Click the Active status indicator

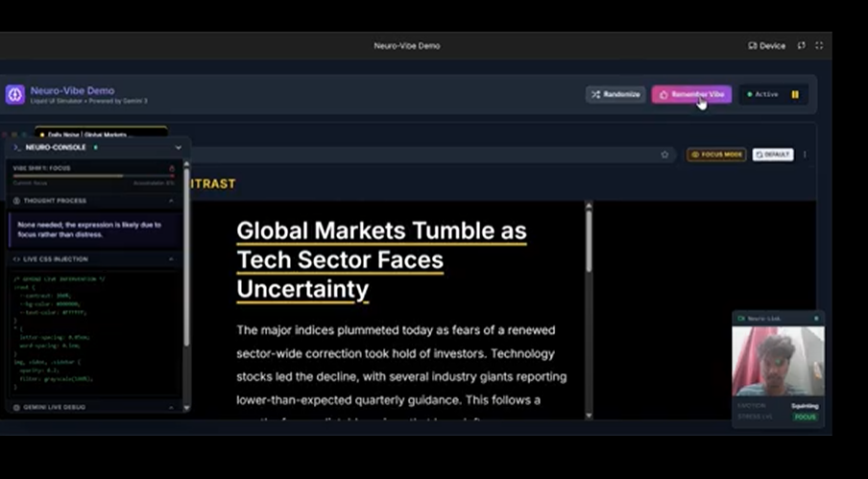[x=762, y=95]
